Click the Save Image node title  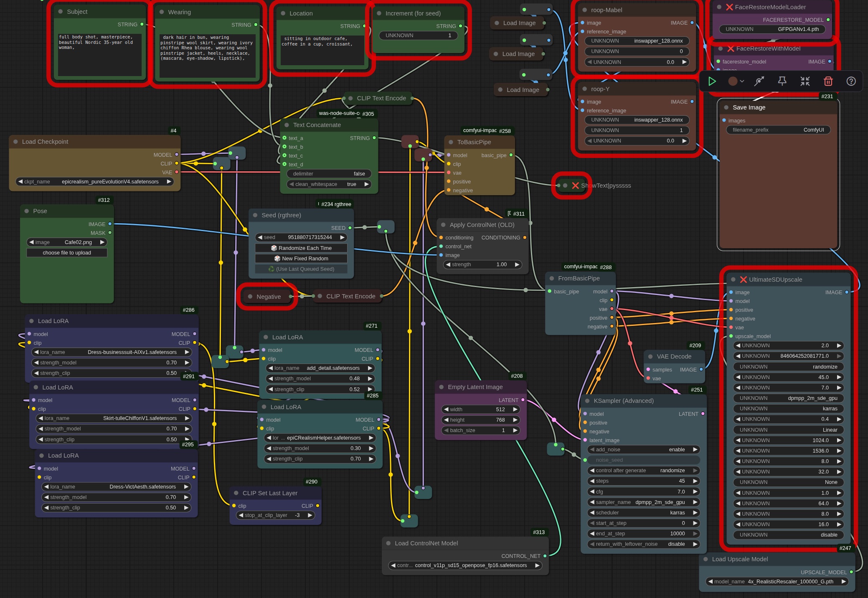(x=749, y=107)
